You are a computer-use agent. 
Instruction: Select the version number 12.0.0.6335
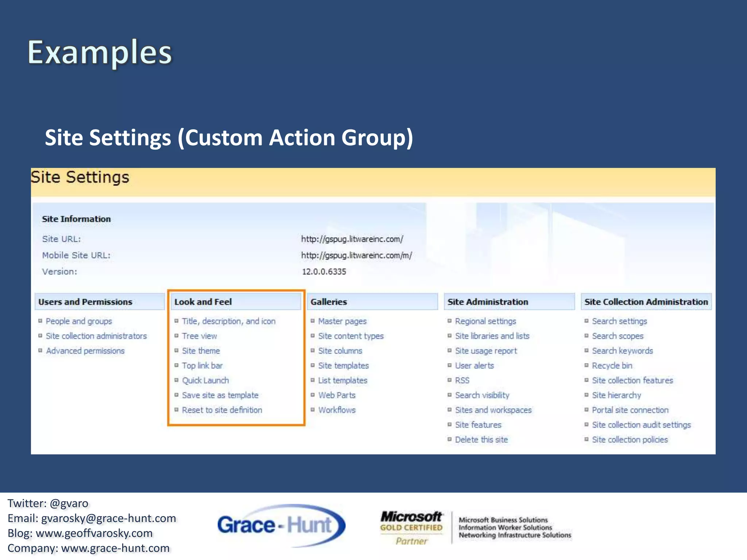(324, 272)
